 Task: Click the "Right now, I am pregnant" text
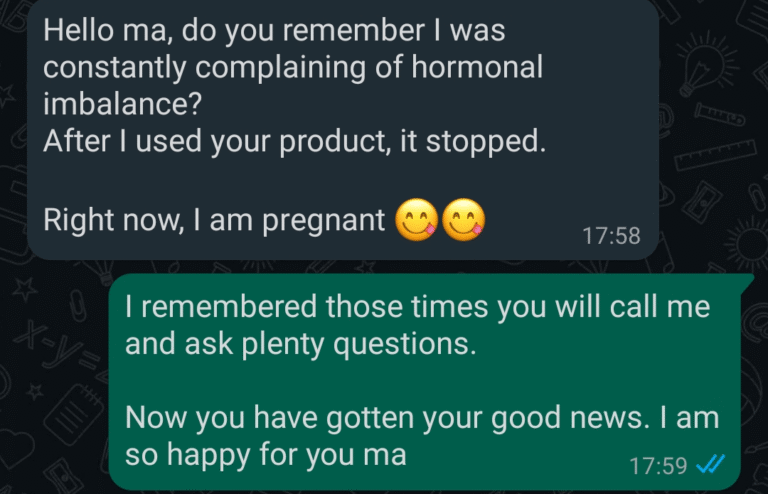pos(214,219)
